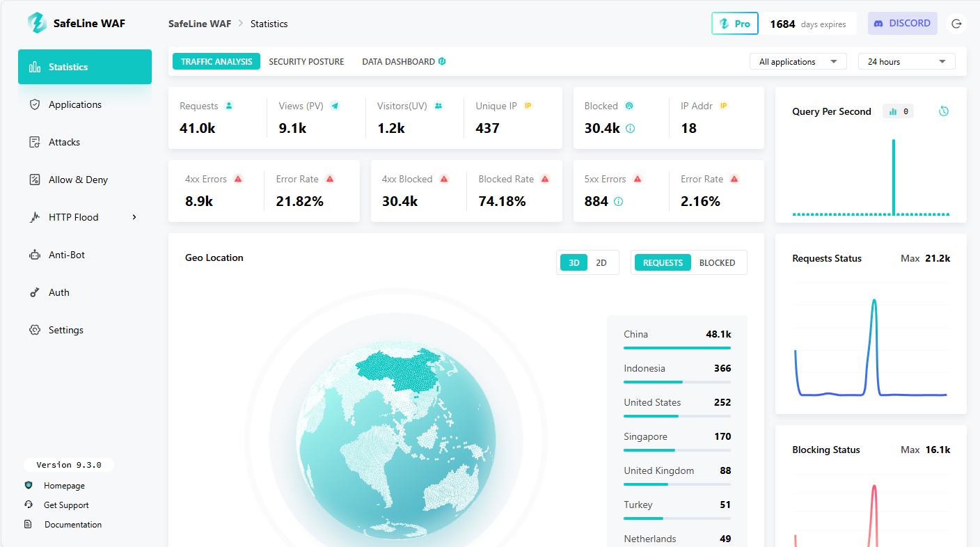This screenshot has width=980, height=547.
Task: Click the Applications shield icon
Action: [35, 104]
